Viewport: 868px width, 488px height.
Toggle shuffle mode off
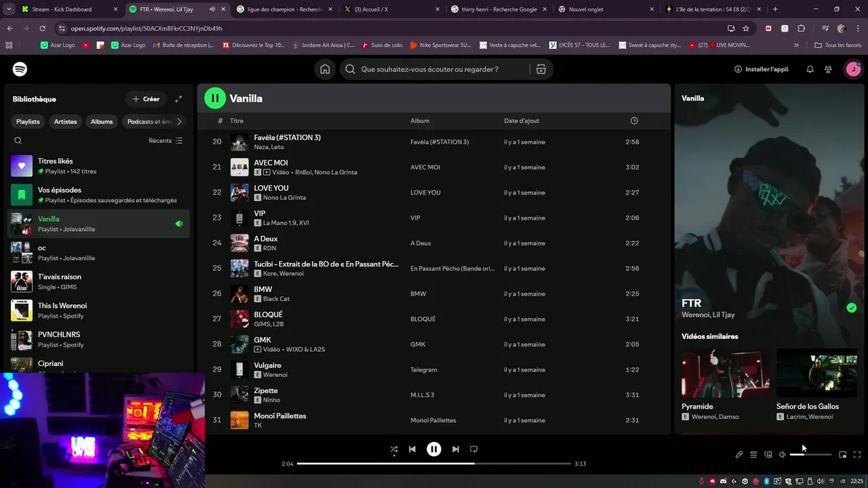[394, 449]
